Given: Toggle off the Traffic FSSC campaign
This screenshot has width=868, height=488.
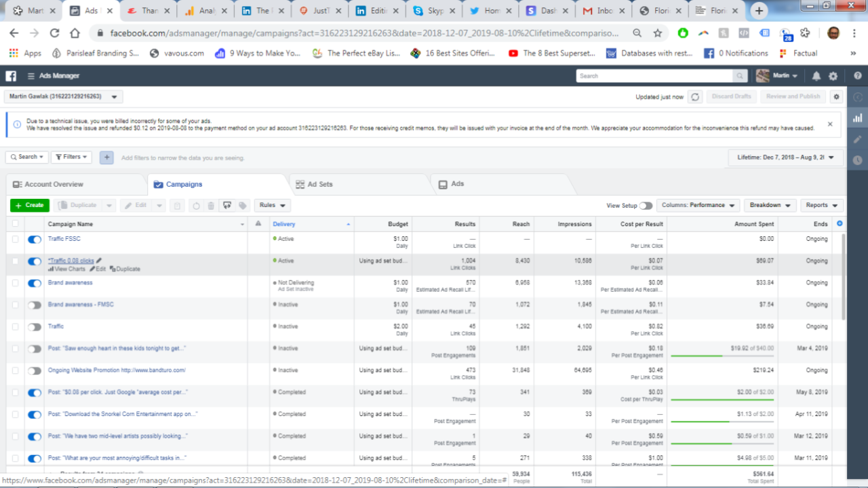Looking at the screenshot, I should (35, 240).
